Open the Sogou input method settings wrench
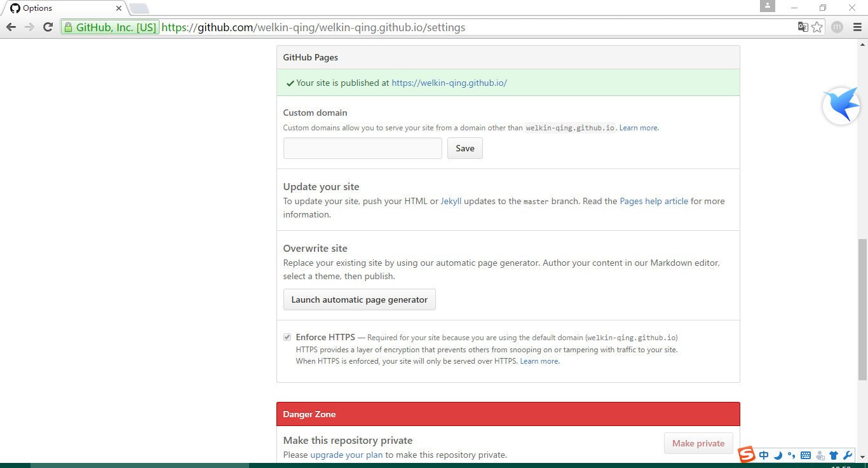 point(847,455)
